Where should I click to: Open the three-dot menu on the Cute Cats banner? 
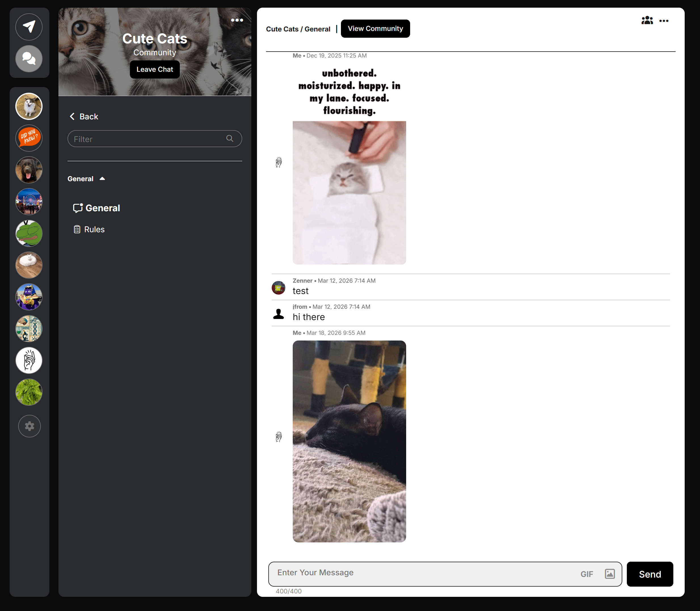pos(237,20)
